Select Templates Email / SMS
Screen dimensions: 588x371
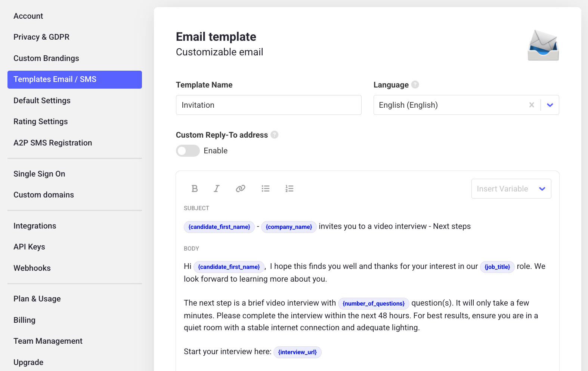pyautogui.click(x=75, y=80)
